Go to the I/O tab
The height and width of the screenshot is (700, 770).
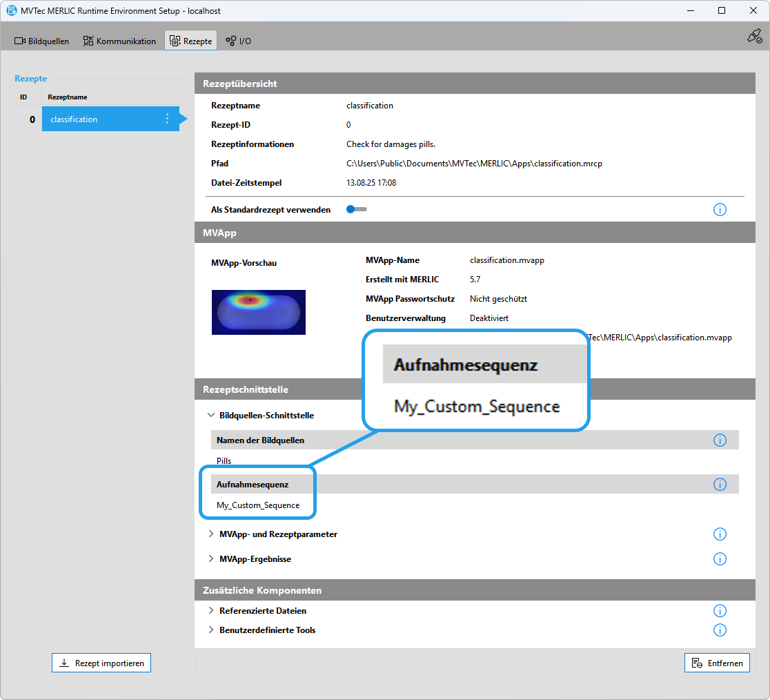238,41
